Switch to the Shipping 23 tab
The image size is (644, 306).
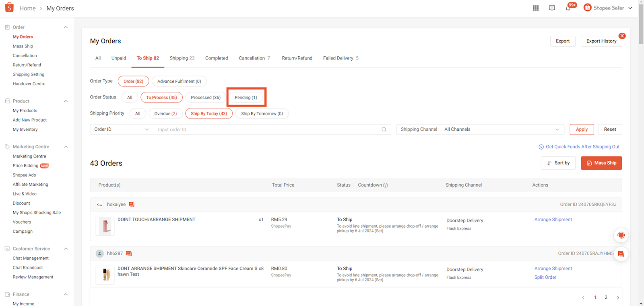[182, 58]
